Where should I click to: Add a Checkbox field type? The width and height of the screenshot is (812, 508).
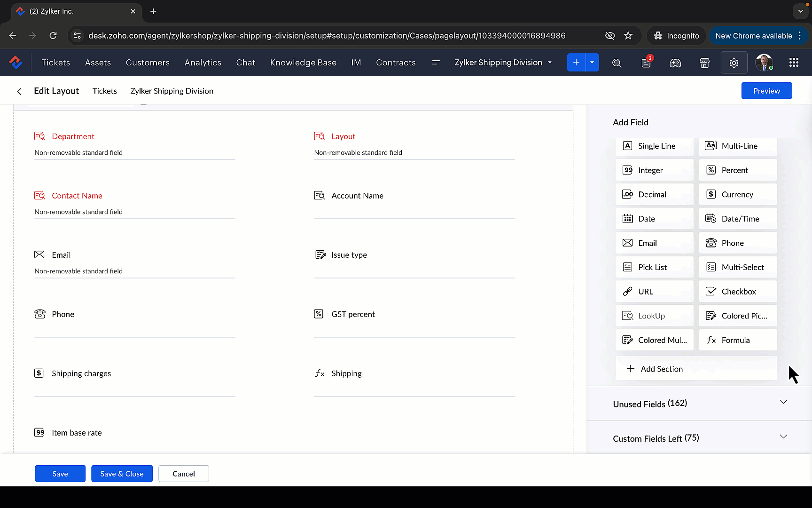click(738, 292)
